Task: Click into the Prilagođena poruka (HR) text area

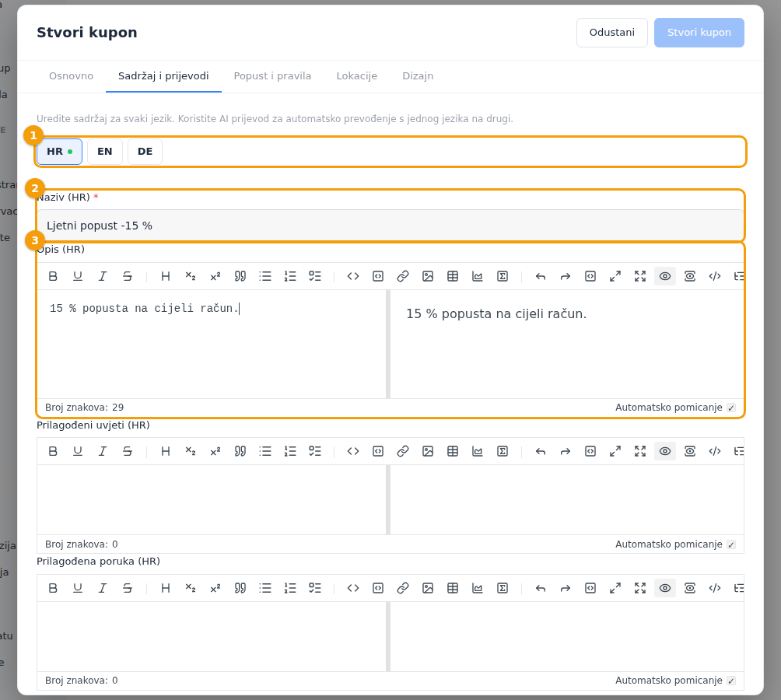Action: point(212,637)
